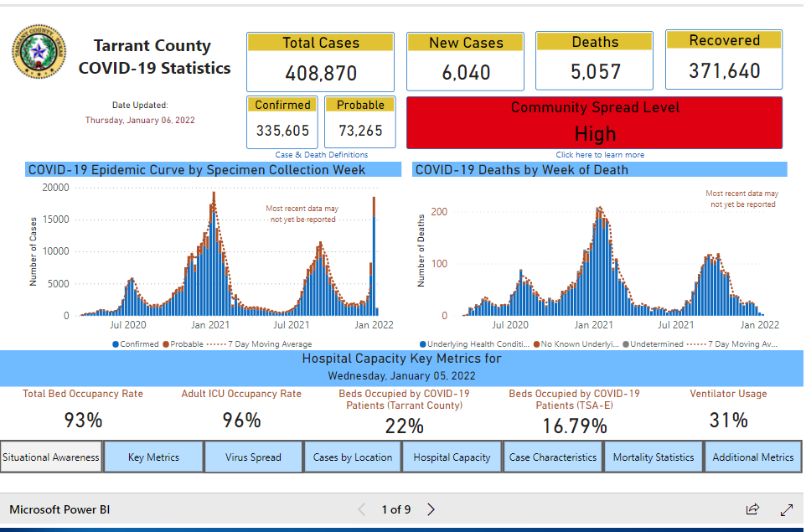Switch to the Virus Spread tab
806x532 pixels.
coord(253,457)
